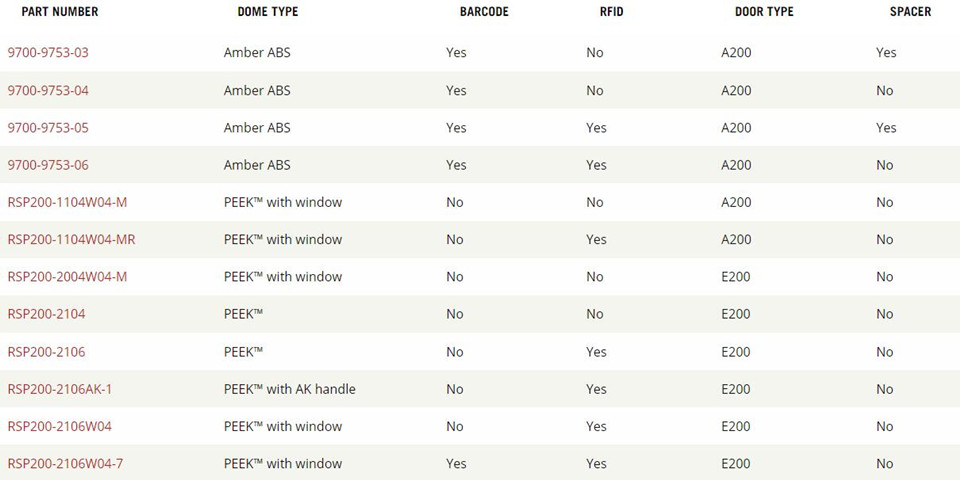
Task: Open the RSP200-2104 part link
Action: pyautogui.click(x=47, y=315)
